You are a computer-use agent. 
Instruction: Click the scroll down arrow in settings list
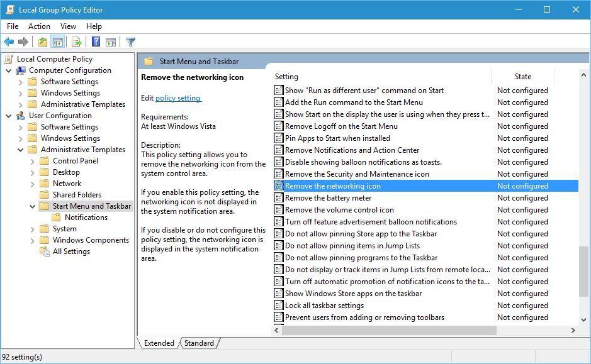[583, 320]
